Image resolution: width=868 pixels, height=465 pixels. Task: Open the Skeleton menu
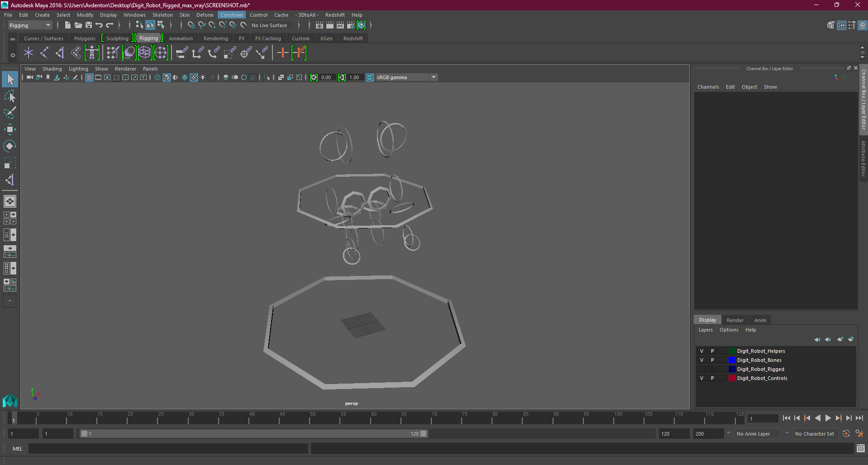(162, 15)
